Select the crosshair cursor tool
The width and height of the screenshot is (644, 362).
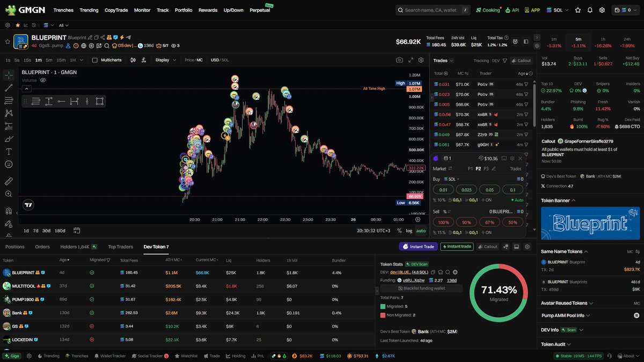coord(9,75)
